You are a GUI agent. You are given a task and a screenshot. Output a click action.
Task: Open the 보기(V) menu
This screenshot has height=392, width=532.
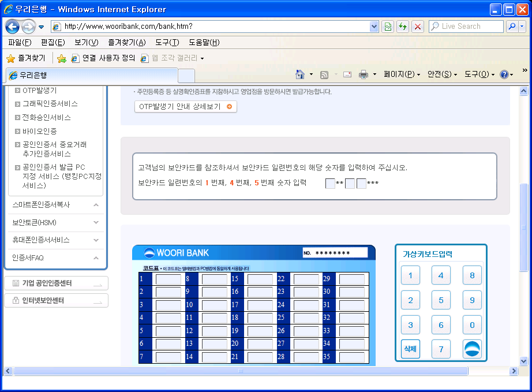[86, 42]
